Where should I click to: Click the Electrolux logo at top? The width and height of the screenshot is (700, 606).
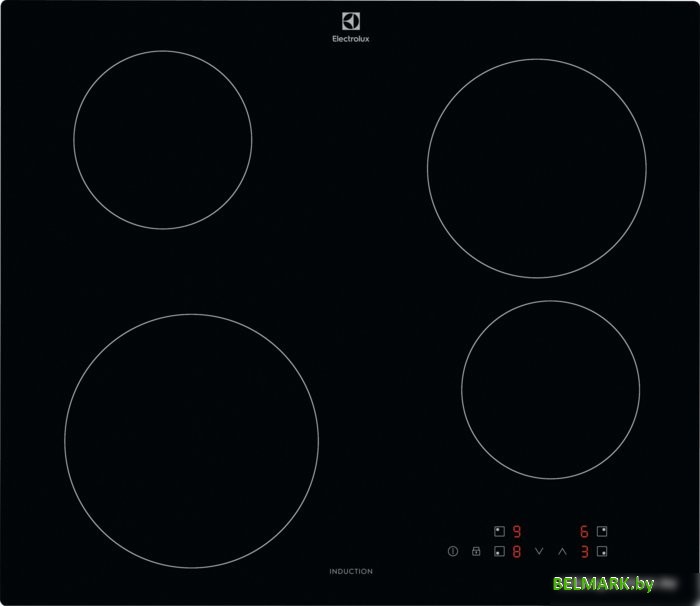click(350, 23)
